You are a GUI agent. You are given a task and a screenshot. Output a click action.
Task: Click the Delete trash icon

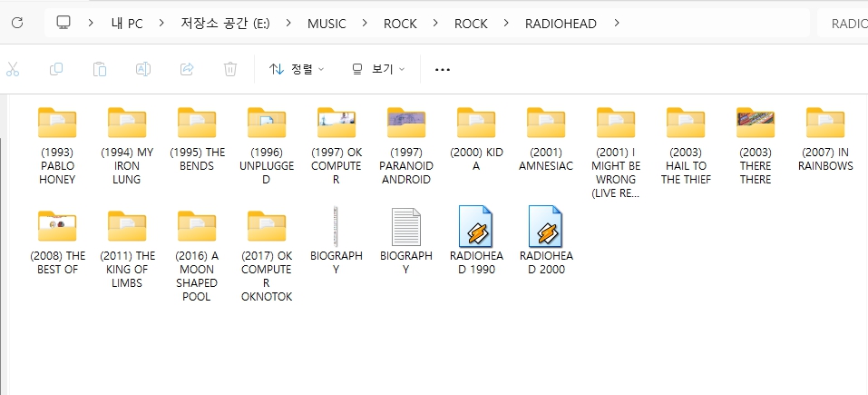point(230,69)
